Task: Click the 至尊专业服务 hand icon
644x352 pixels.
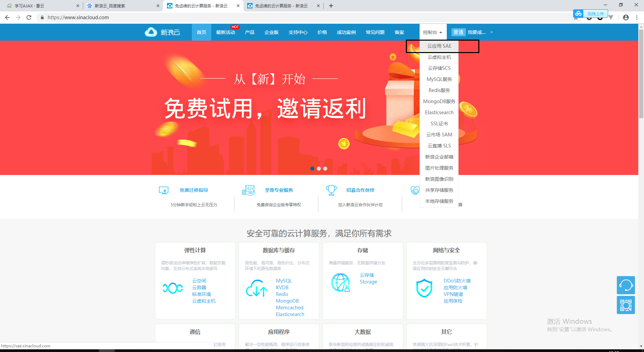Action: point(249,190)
